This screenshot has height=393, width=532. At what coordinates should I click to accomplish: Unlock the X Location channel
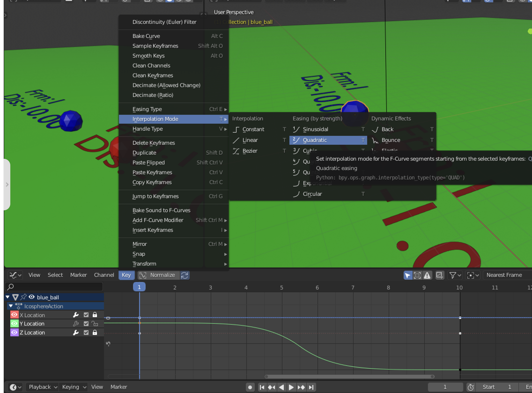coord(95,315)
